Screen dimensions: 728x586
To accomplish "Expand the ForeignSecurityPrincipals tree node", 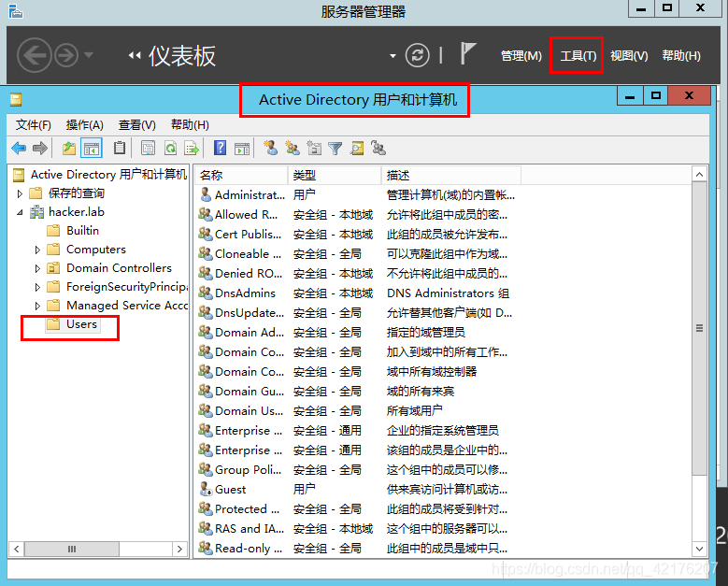I will 37,288.
